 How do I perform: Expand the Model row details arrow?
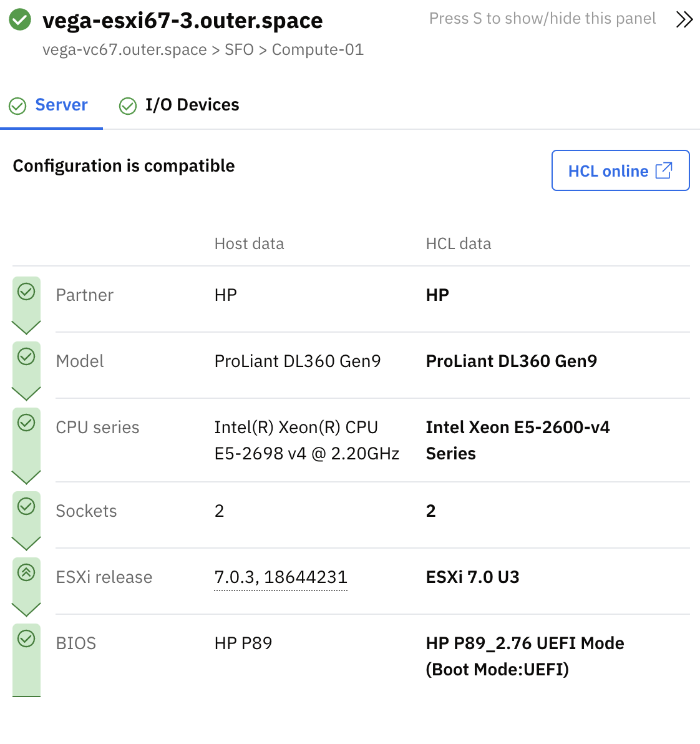click(x=26, y=393)
